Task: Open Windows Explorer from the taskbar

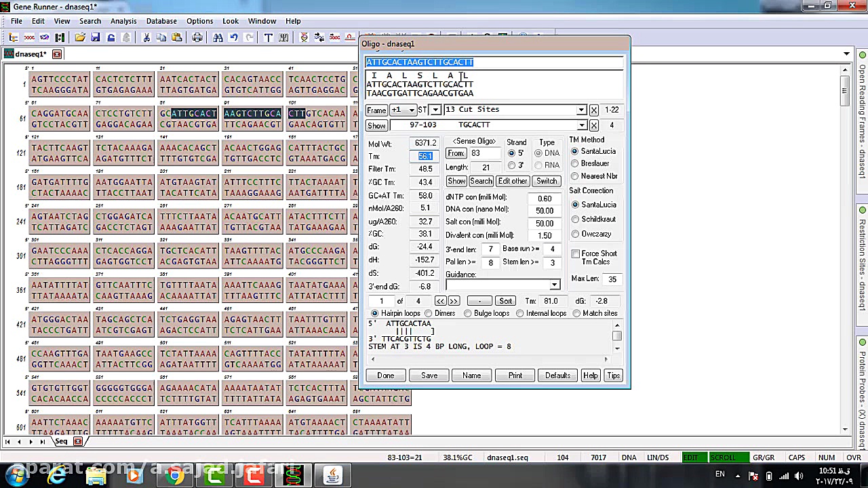Action: pos(96,476)
